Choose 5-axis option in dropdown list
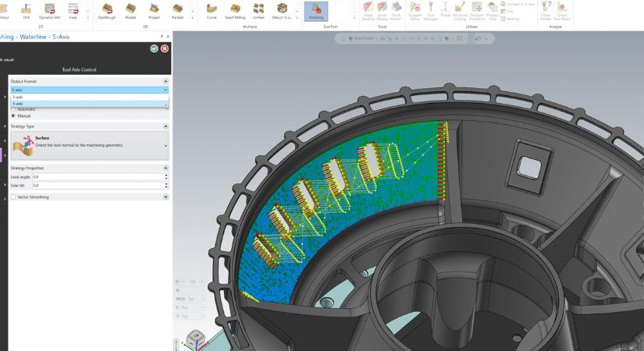644x351 pixels. 90,104
